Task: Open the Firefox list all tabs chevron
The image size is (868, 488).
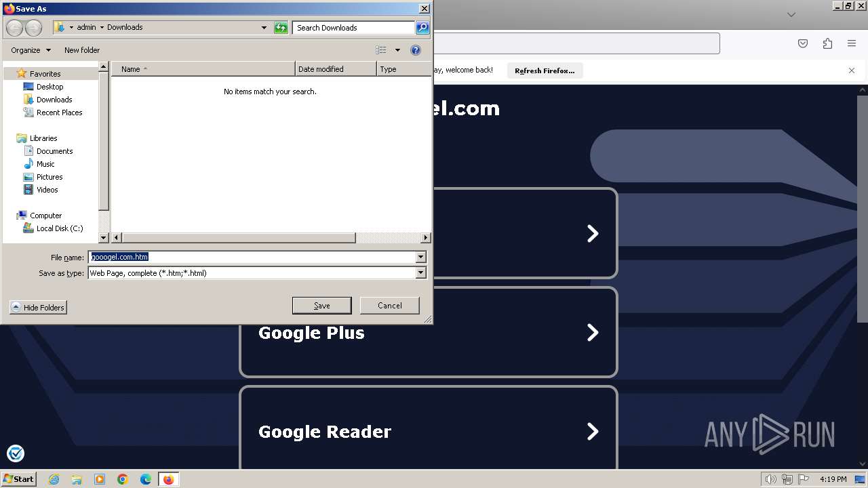Action: pyautogui.click(x=791, y=14)
